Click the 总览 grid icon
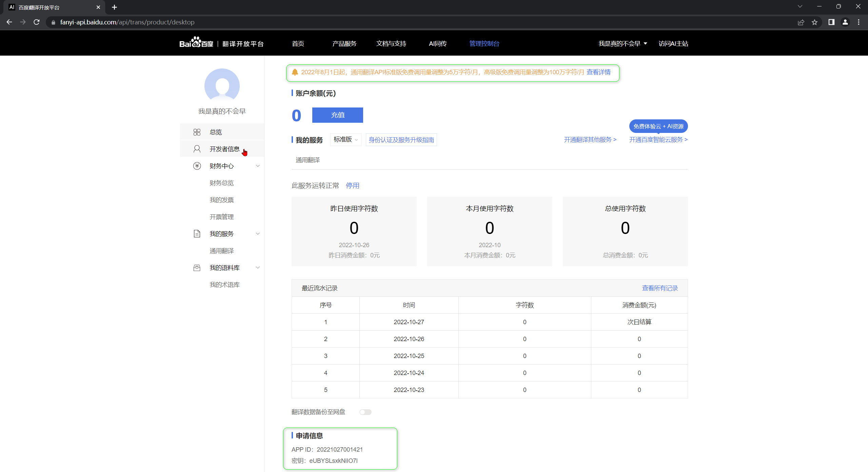Screen dimensions: 868x472 click(x=197, y=132)
